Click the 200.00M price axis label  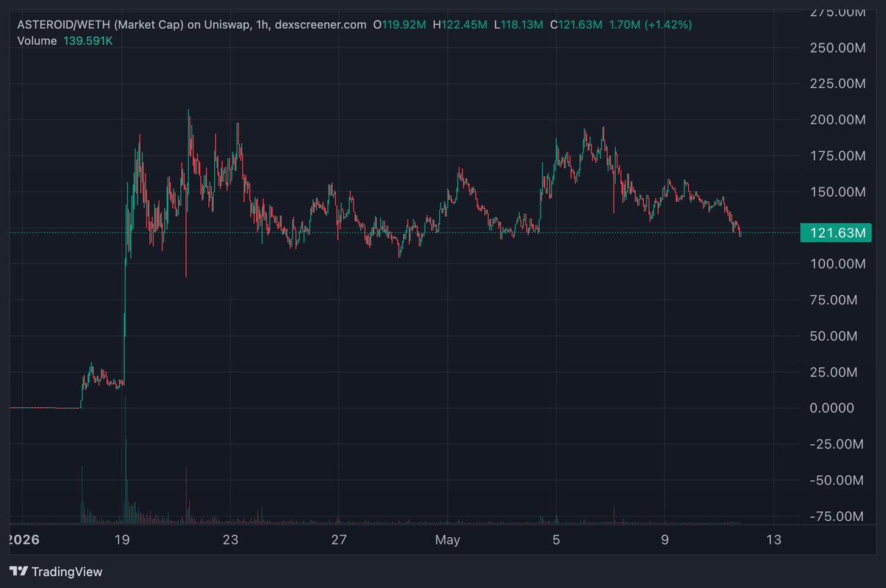837,120
